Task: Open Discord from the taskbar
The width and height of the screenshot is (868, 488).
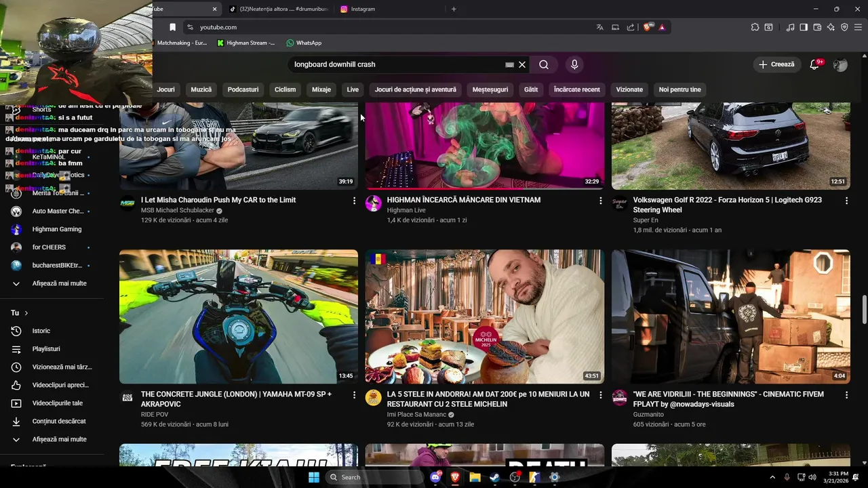Action: point(435,477)
